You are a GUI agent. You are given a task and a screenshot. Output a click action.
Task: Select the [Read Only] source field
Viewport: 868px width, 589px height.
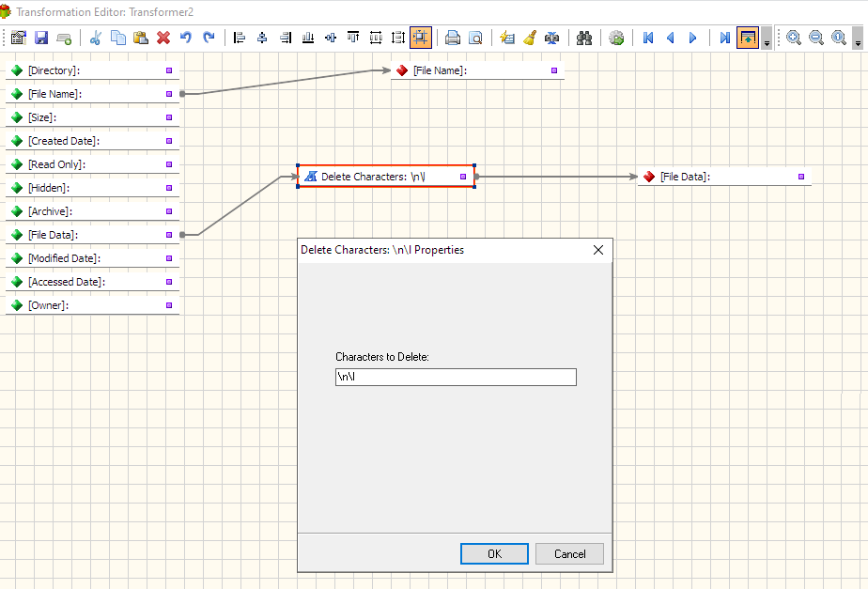(92, 164)
